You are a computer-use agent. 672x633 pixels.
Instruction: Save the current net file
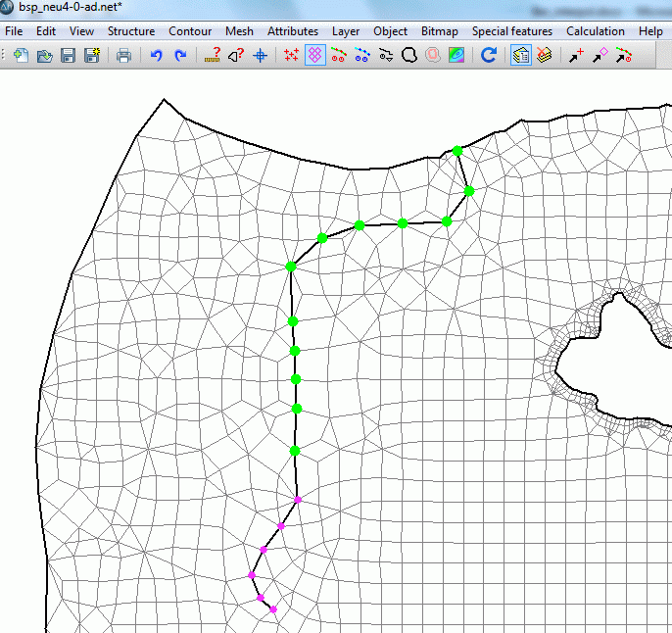[x=69, y=55]
